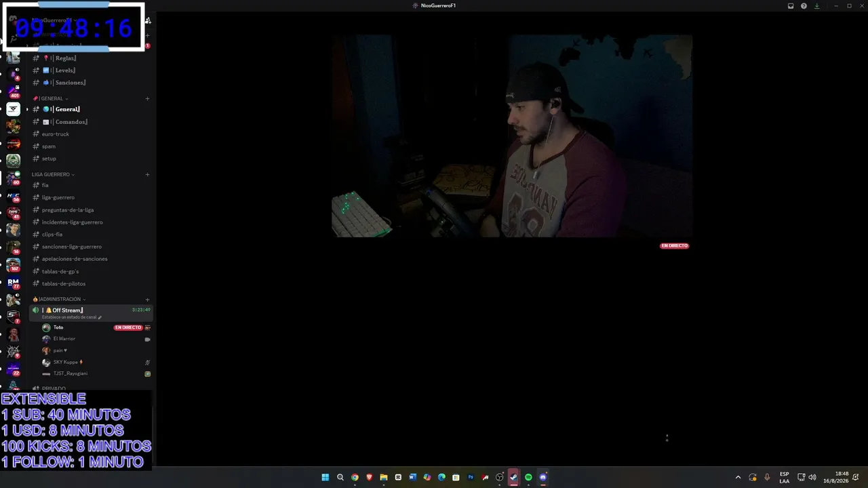Open the tablas-de-pilotos channel
868x488 pixels.
coord(91,284)
